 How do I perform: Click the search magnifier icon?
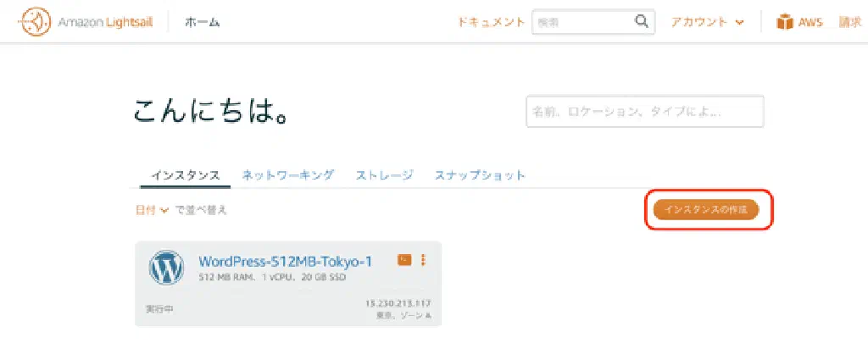(641, 21)
